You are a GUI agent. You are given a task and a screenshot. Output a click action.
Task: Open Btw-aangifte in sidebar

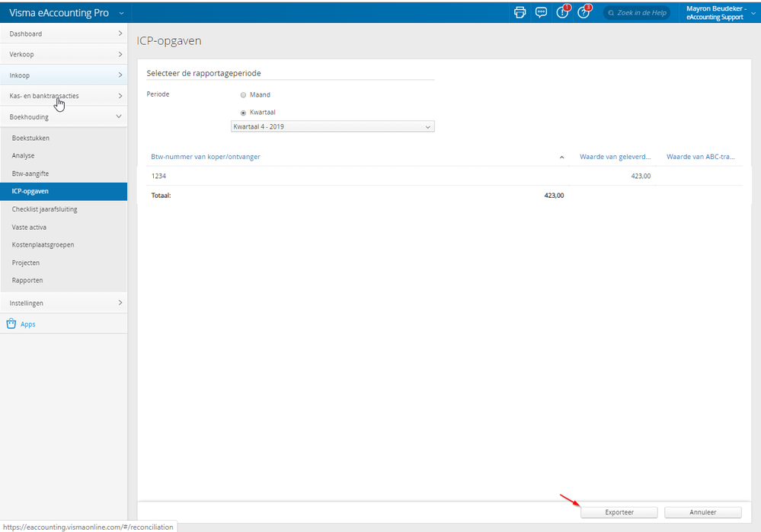click(x=30, y=174)
